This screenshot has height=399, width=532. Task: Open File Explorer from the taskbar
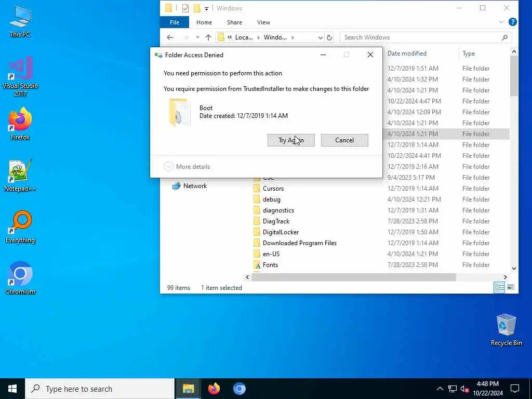point(188,389)
